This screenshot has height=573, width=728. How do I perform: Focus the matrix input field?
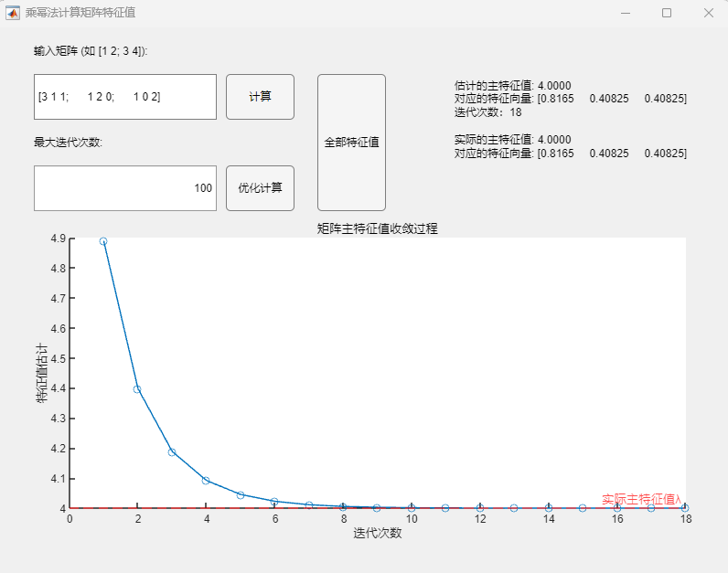[125, 97]
